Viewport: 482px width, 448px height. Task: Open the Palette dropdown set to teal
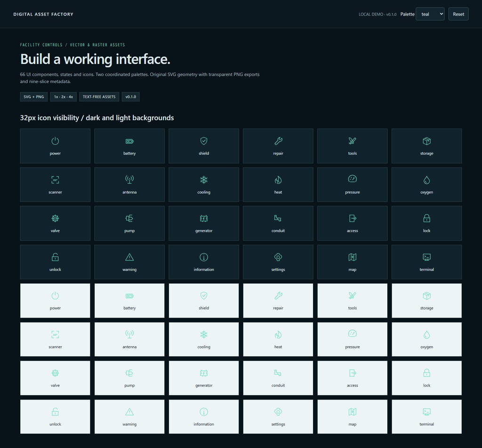tap(430, 14)
